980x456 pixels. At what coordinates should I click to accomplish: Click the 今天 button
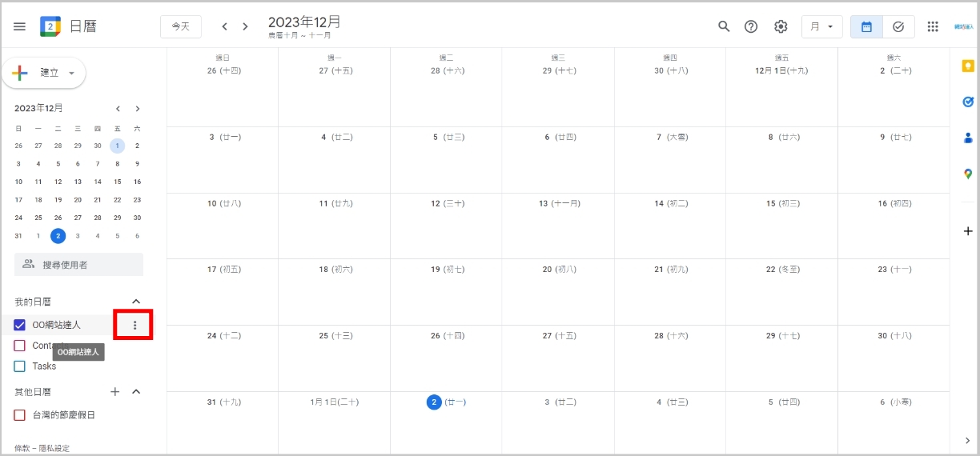(181, 26)
